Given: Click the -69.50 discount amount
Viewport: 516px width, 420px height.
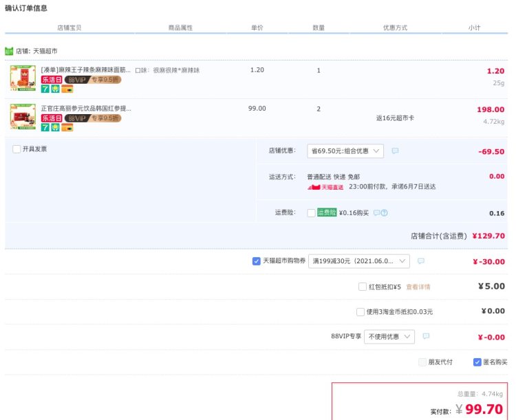Looking at the screenshot, I should point(491,152).
